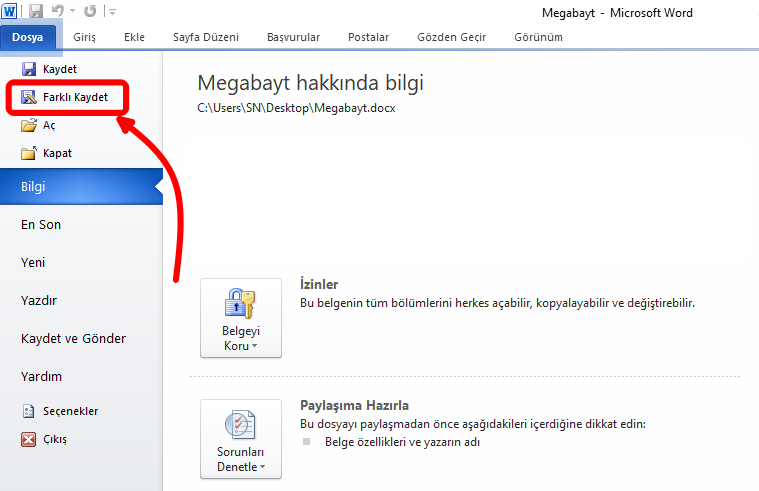This screenshot has width=759, height=491.
Task: Click the save icon in Quick Access Toolbar
Action: [x=36, y=12]
